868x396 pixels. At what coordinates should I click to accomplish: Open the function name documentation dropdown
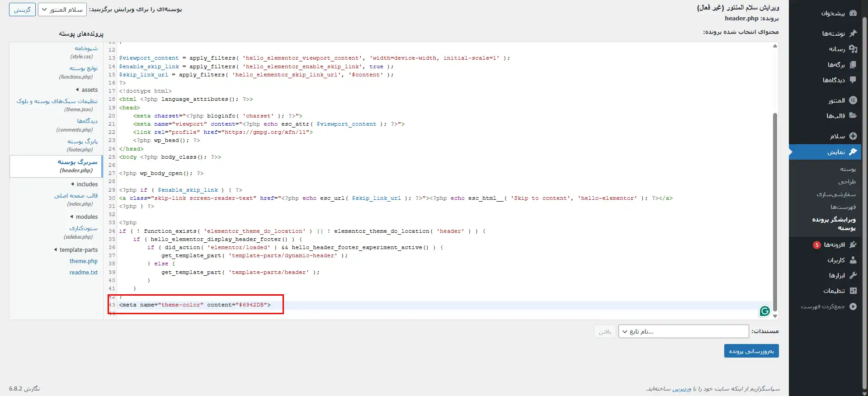[683, 331]
